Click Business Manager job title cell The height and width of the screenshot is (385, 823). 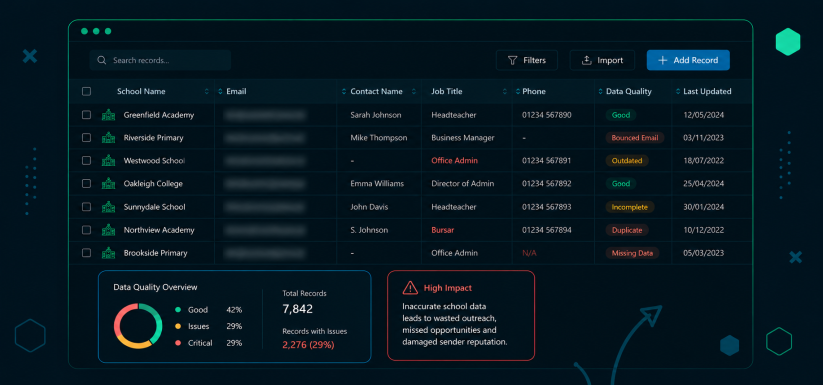(463, 138)
